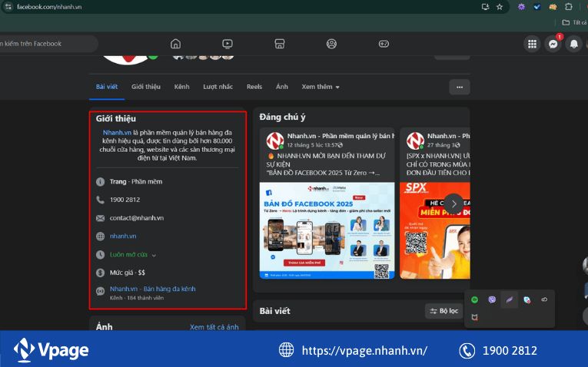Open the nhanh.vn website link
Image resolution: width=588 pixels, height=367 pixels.
coord(123,236)
